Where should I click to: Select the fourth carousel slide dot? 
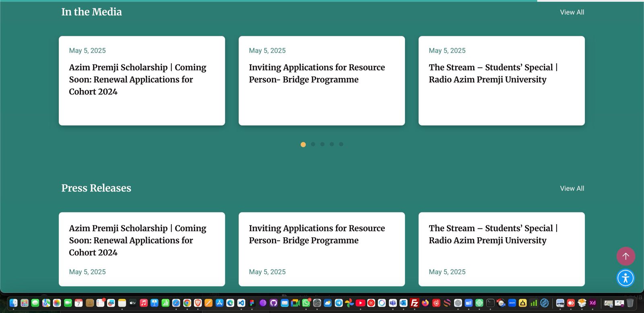point(332,144)
